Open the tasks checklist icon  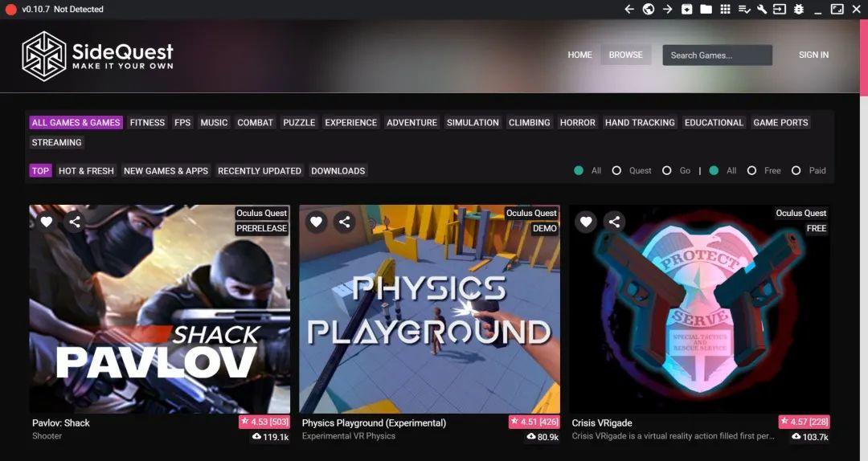744,10
